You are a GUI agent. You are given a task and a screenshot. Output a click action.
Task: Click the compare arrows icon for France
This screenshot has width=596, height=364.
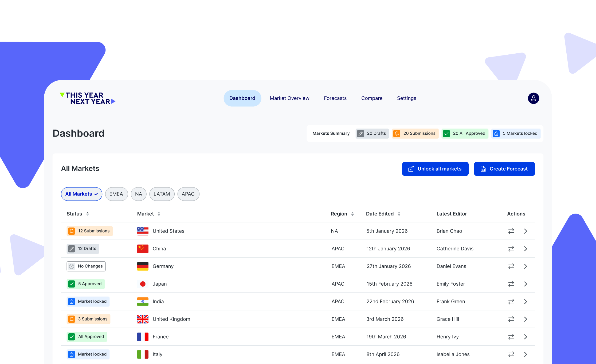511,337
